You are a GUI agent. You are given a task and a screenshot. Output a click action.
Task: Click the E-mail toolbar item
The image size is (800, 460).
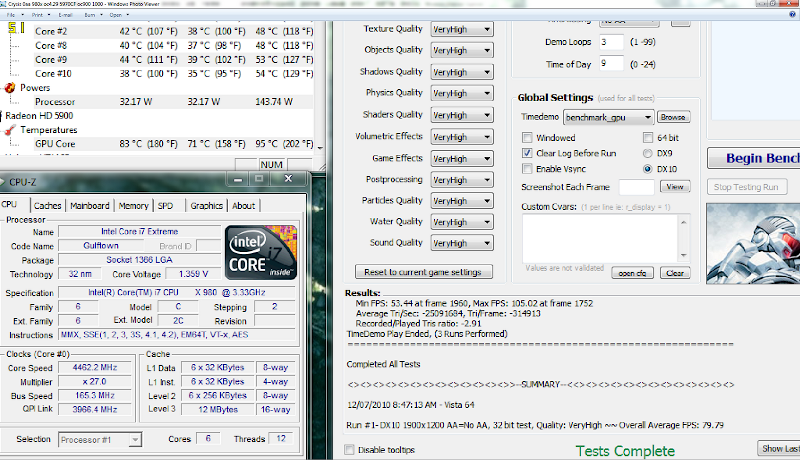(x=65, y=15)
